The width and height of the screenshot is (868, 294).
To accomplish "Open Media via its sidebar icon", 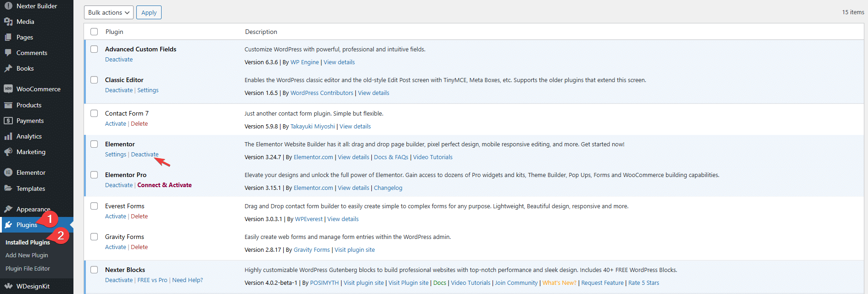I will click(8, 22).
